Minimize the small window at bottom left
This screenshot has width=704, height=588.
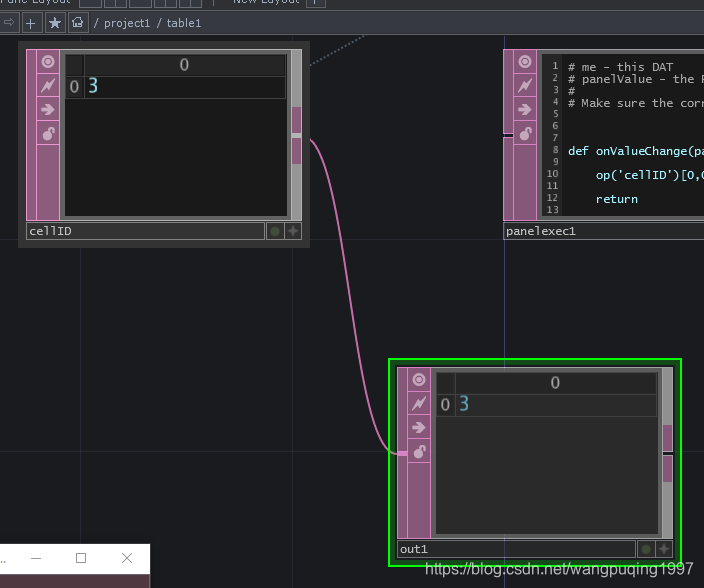(x=36, y=558)
